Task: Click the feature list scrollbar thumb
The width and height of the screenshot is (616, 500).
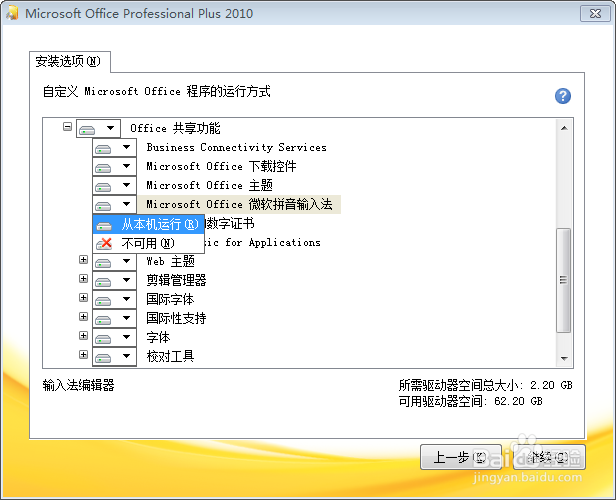Action: (564, 280)
